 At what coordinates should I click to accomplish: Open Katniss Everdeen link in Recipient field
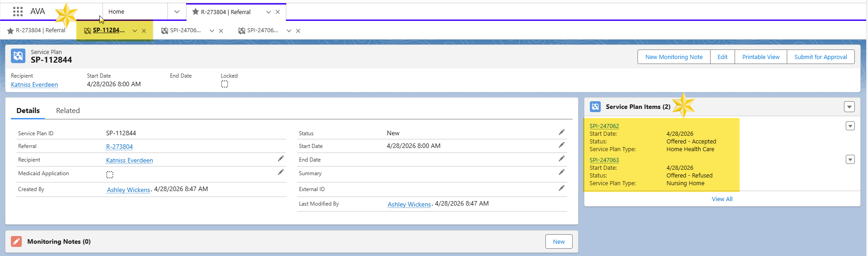[129, 160]
